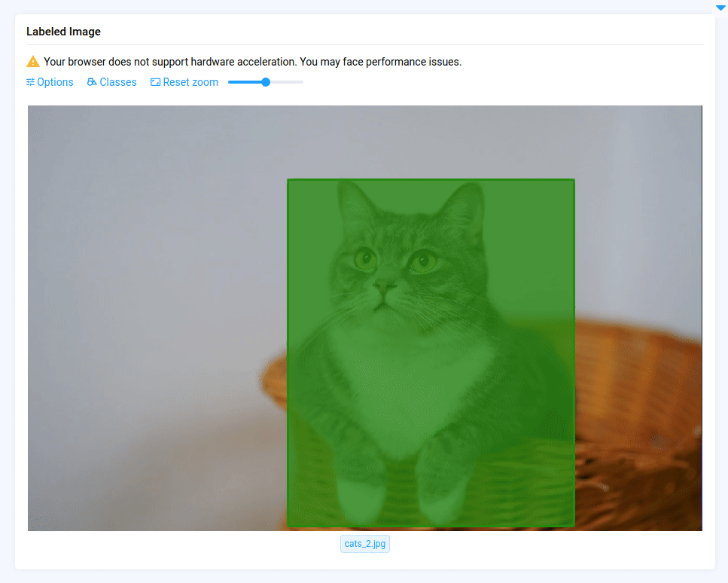Expand the blue triangle dropdown at top-right corner
728x583 pixels.
pyautogui.click(x=720, y=8)
